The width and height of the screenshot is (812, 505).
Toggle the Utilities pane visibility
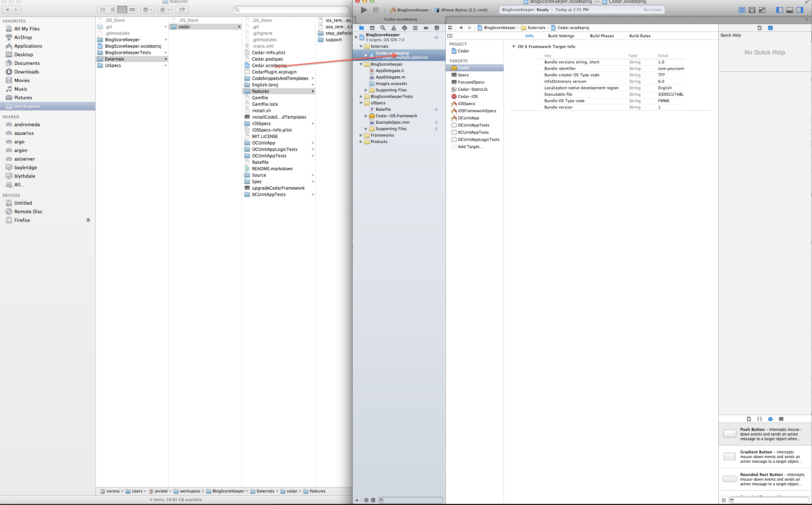click(x=800, y=10)
